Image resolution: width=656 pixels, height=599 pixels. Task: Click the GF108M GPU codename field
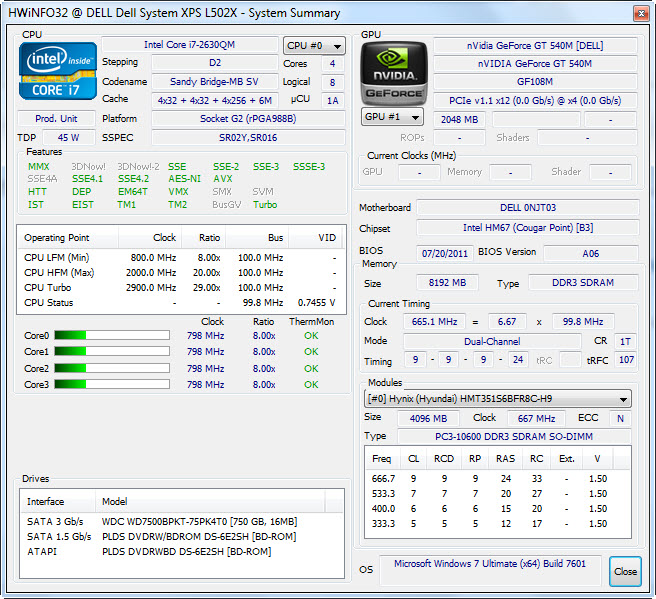(x=535, y=82)
